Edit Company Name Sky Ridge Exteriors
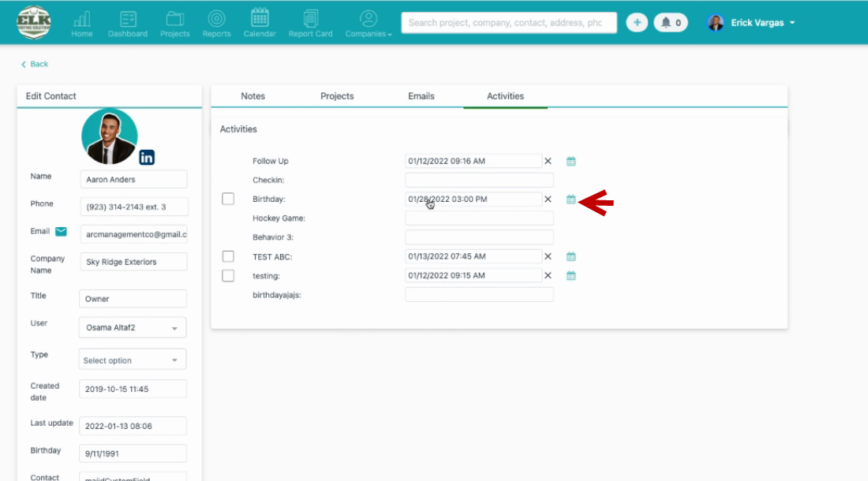 [133, 262]
